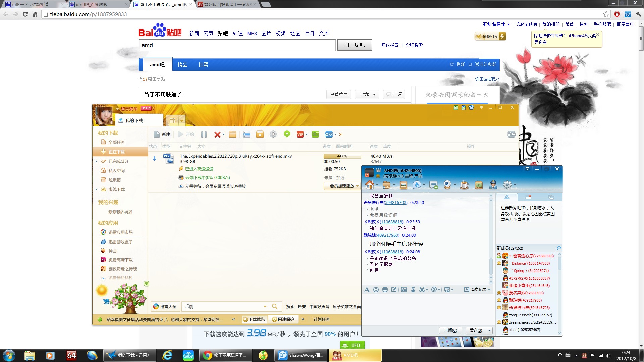This screenshot has height=362, width=644.
Task: Click the blue 清爽 mode icon
Action: tap(329, 134)
